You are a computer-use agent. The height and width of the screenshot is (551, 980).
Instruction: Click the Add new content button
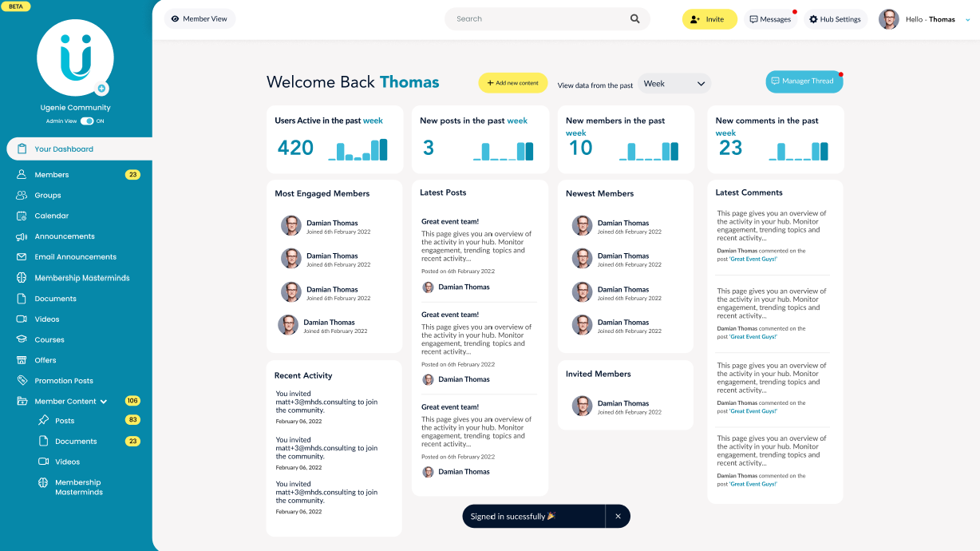click(x=512, y=83)
